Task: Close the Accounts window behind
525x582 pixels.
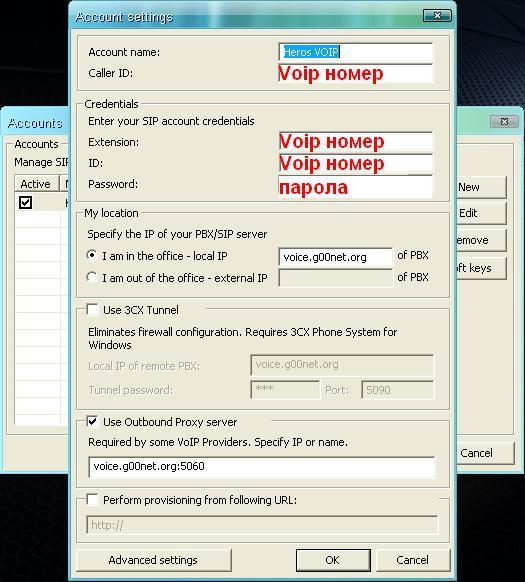Action: [x=504, y=121]
